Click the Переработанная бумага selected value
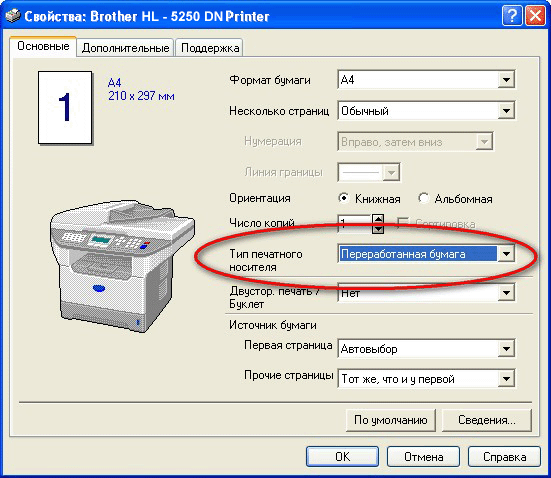Viewport: 551px width, 478px height. click(x=418, y=254)
